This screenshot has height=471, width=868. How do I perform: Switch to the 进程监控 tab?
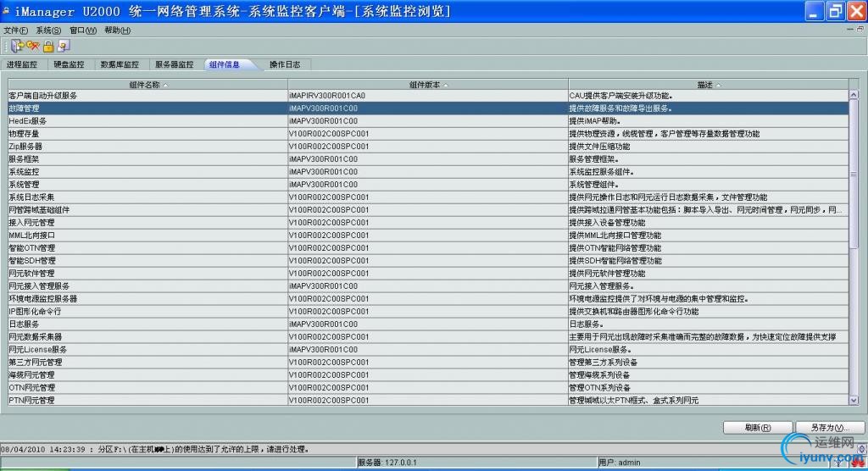(22, 64)
